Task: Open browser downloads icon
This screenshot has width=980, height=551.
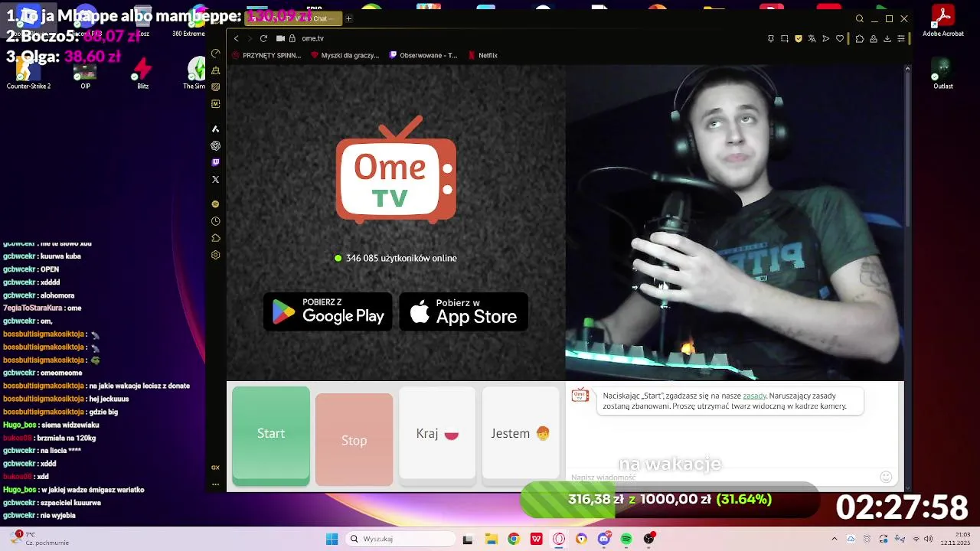Action: [887, 38]
